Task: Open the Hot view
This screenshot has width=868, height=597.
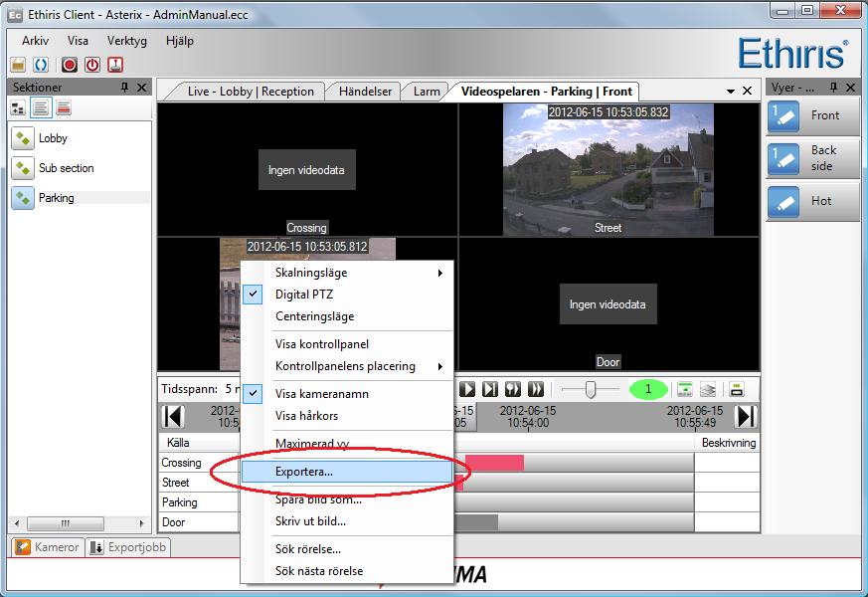Action: point(812,201)
